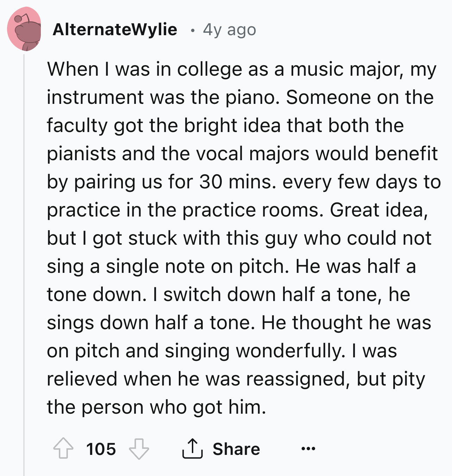This screenshot has width=452, height=476.
Task: Click the "4y ago" timestamp
Action: click(229, 30)
